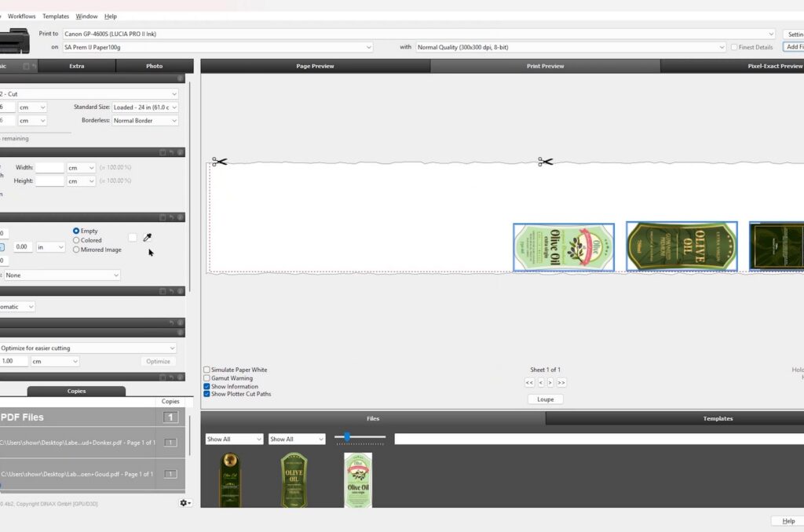Uncheck Show Plotter Cut Paths
Screen dimensions: 804x532
point(206,394)
